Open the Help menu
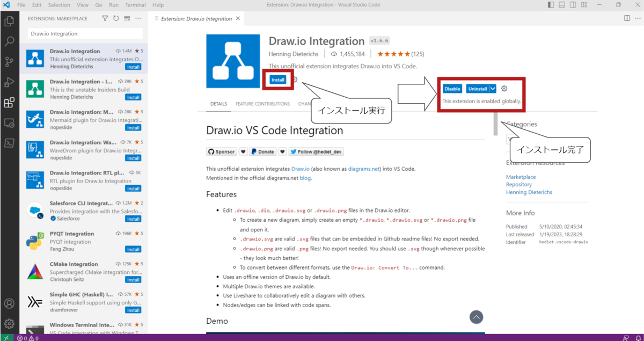The image size is (644, 341). (x=158, y=5)
